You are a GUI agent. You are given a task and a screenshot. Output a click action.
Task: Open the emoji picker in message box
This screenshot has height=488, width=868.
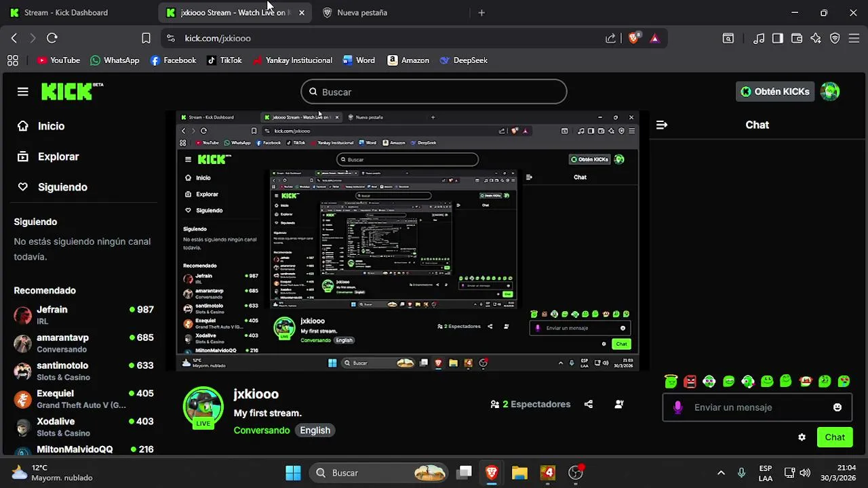click(837, 407)
